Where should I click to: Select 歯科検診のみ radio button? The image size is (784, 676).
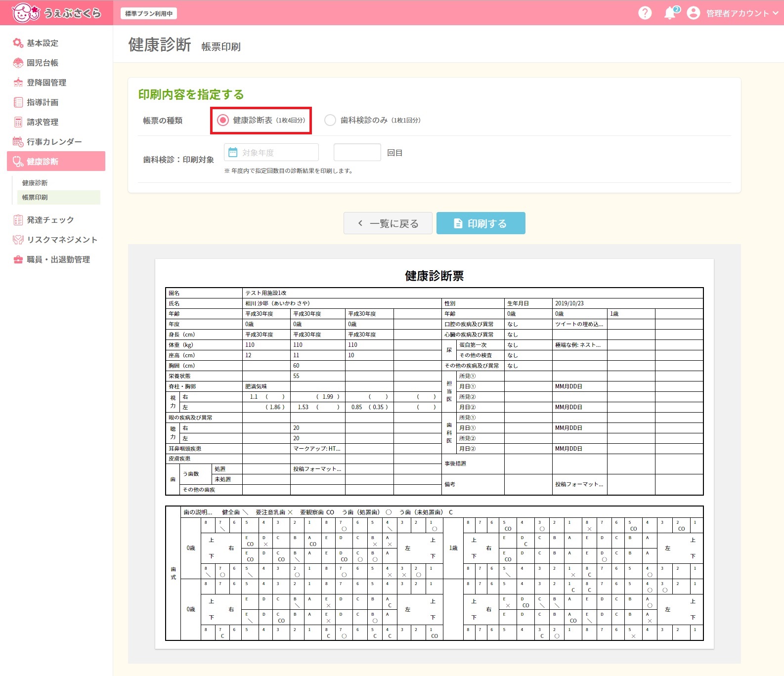[x=330, y=120]
